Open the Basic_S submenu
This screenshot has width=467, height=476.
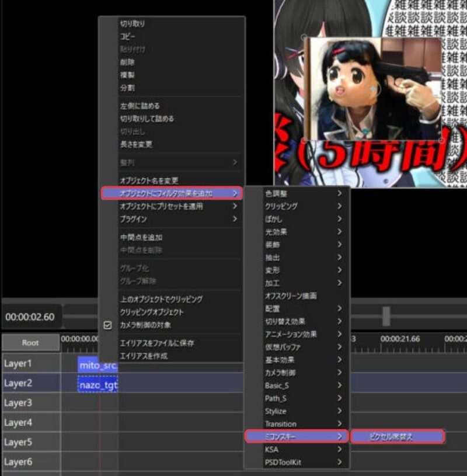click(x=297, y=385)
